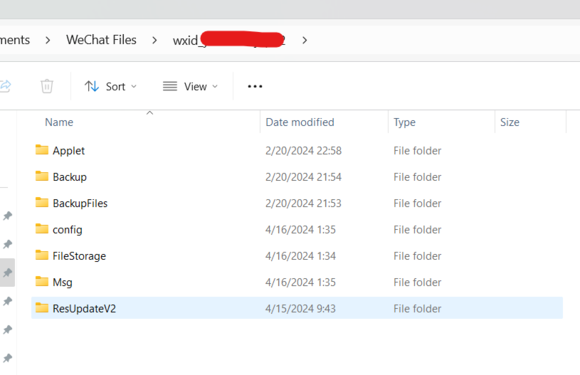Expand chevron after wxid breadcrumb

pos(304,40)
